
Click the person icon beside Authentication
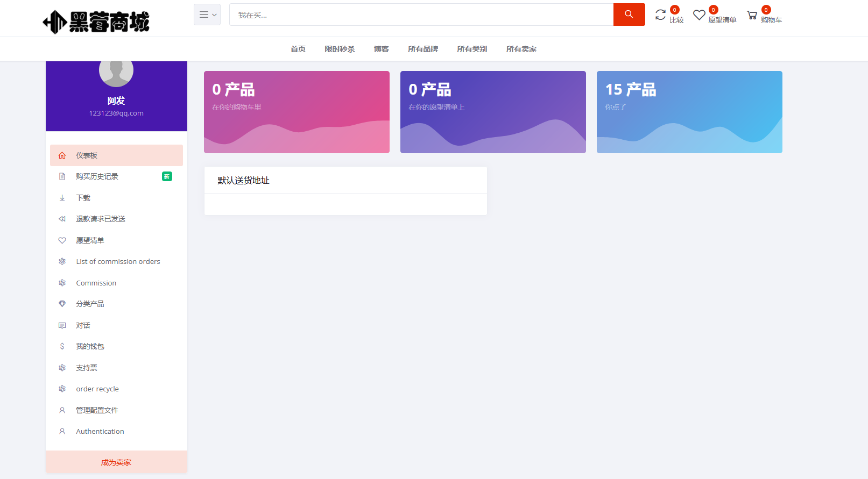[62, 431]
